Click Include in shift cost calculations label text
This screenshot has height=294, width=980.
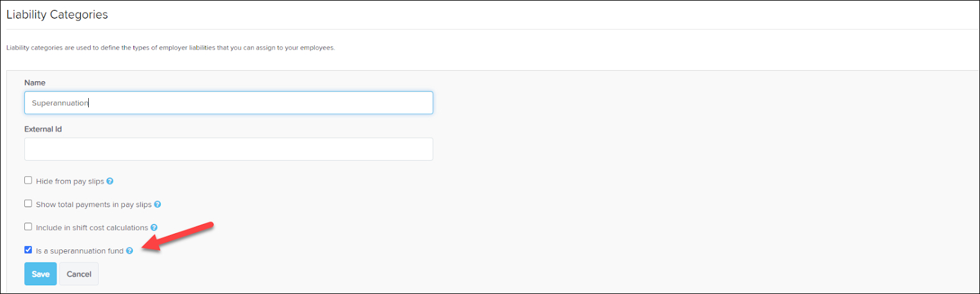(92, 228)
